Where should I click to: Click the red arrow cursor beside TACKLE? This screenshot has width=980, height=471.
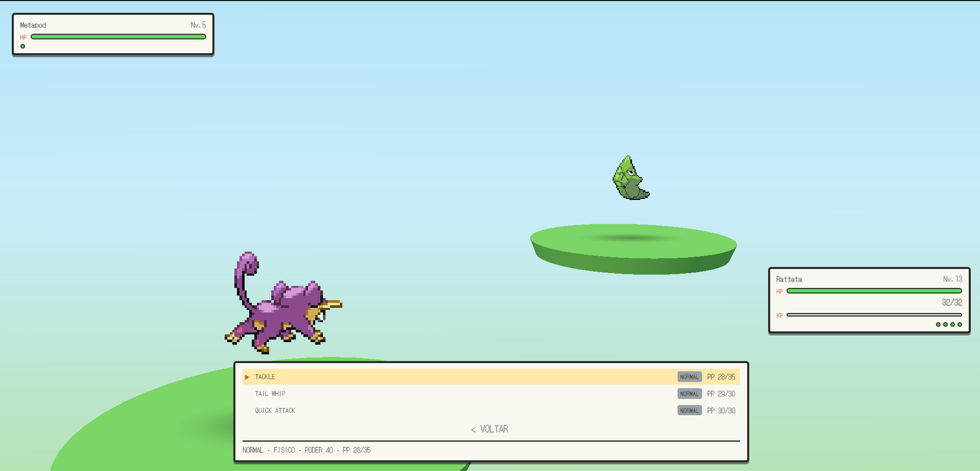[x=247, y=377]
